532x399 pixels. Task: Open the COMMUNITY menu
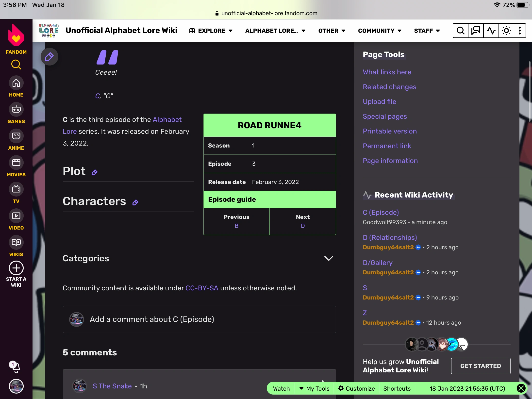(x=380, y=31)
